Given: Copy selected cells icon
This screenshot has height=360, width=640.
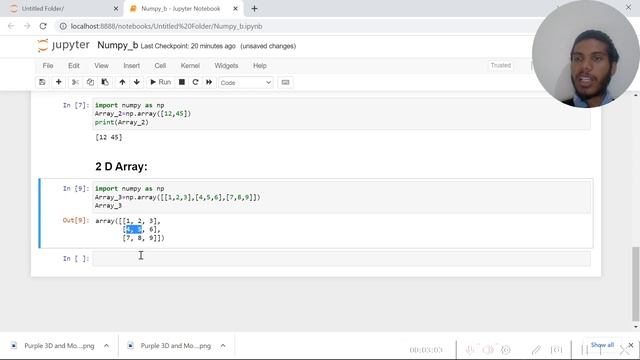Looking at the screenshot, I should tap(90, 82).
